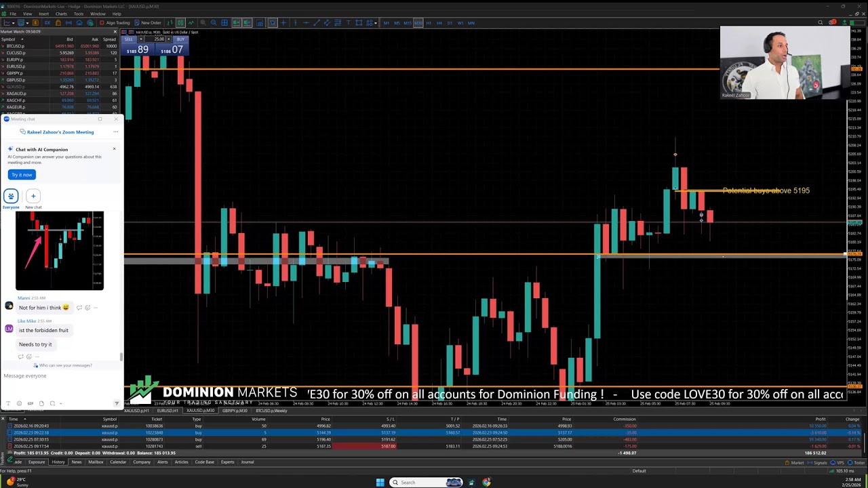Click the BUY one-click trading button
868x488 pixels.
coord(180,39)
